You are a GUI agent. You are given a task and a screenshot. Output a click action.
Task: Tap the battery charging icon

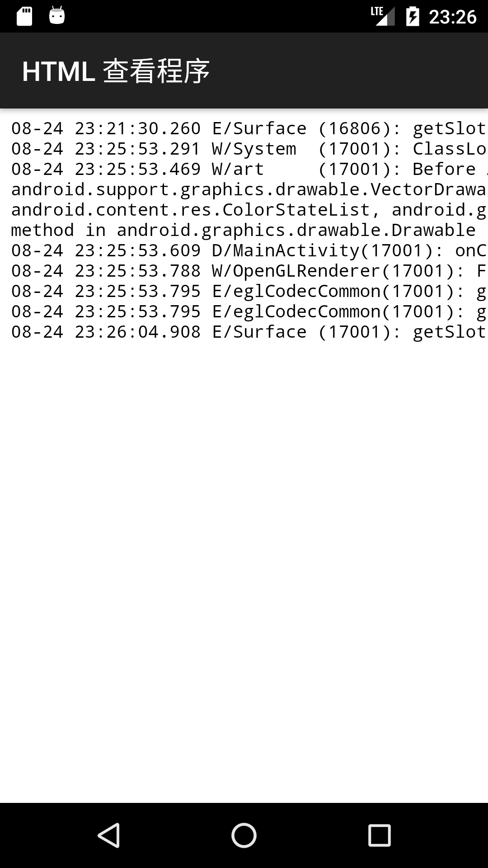point(413,16)
